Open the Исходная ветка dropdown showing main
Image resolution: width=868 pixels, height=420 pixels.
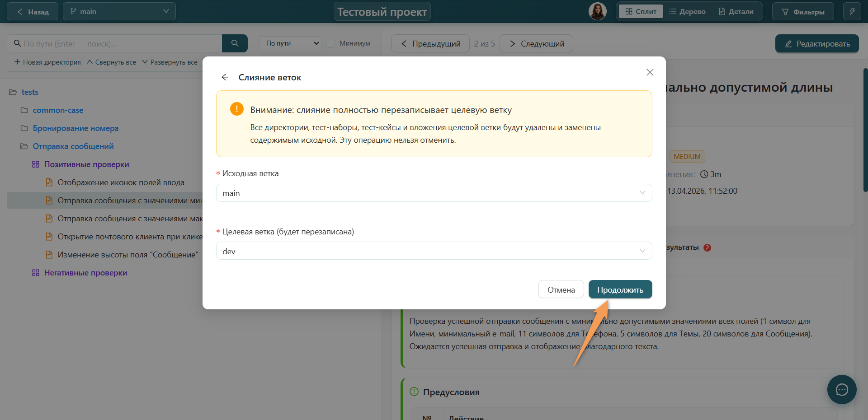coord(434,193)
